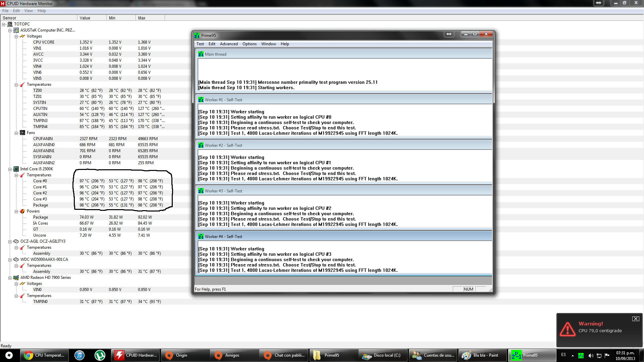
Task: Switch to Origin taskbar button
Action: (185, 355)
